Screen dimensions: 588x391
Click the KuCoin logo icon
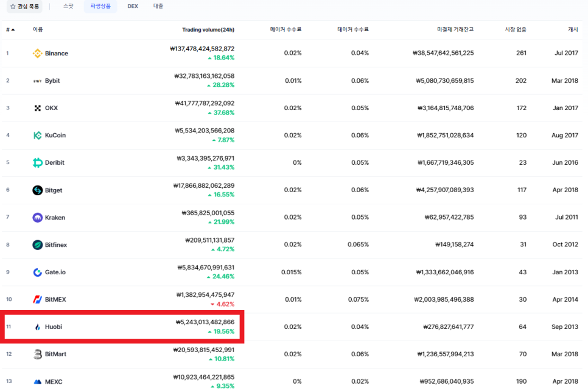[x=38, y=135]
